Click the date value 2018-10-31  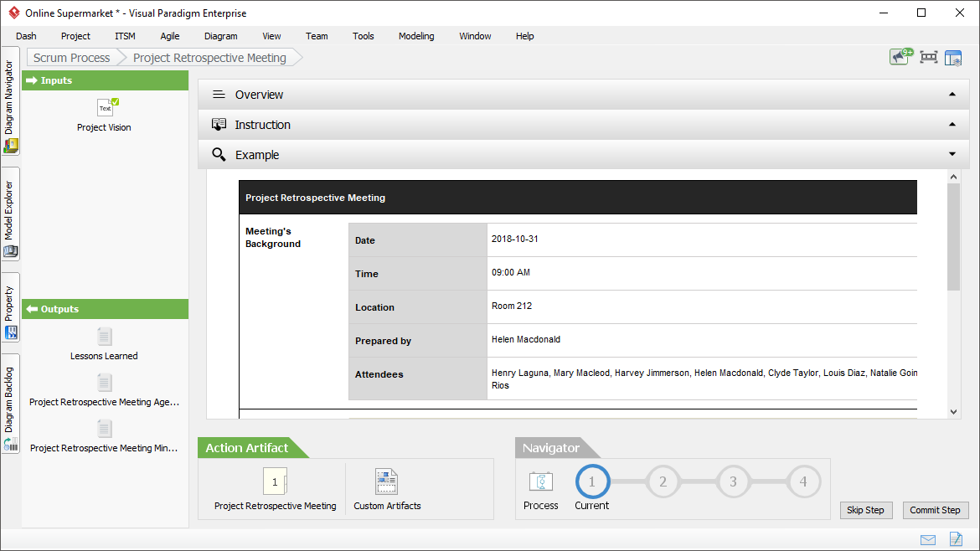pyautogui.click(x=514, y=239)
